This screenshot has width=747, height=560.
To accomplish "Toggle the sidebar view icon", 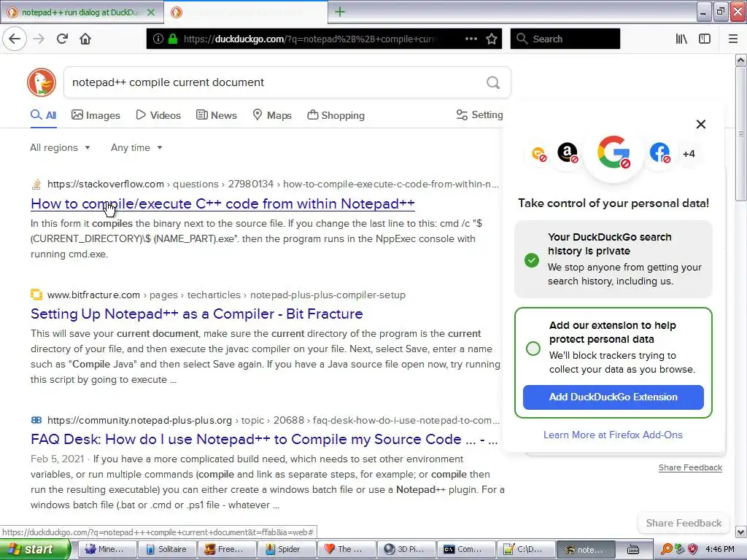I will 705,39.
